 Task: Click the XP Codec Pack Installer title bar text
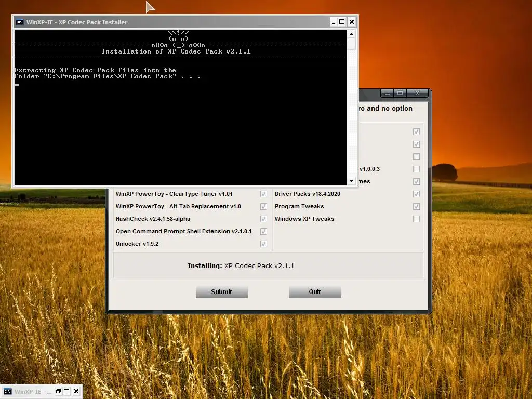(x=77, y=22)
